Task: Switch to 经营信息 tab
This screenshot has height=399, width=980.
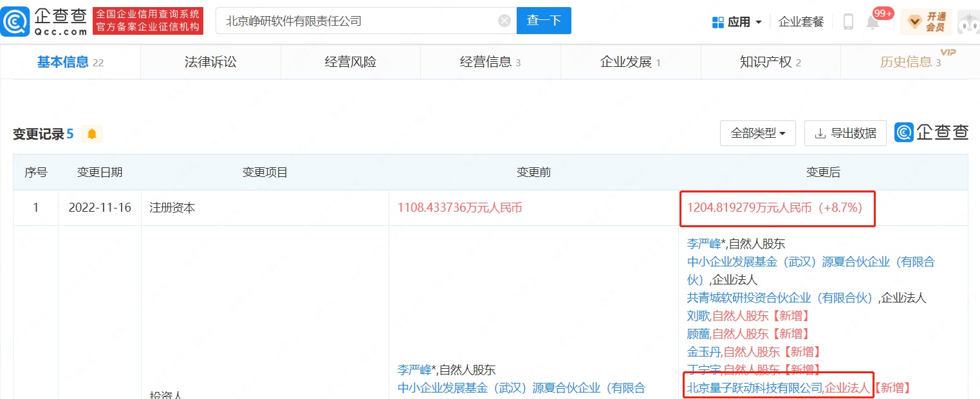Action: point(490,62)
